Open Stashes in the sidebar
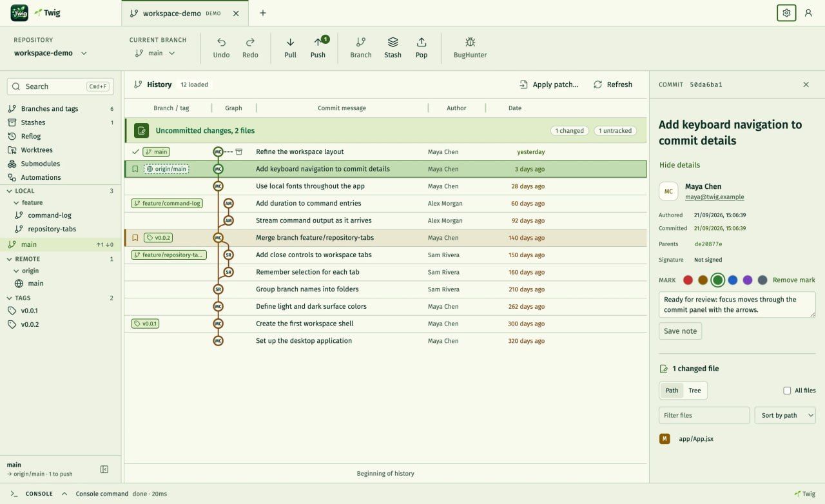 pyautogui.click(x=61, y=122)
